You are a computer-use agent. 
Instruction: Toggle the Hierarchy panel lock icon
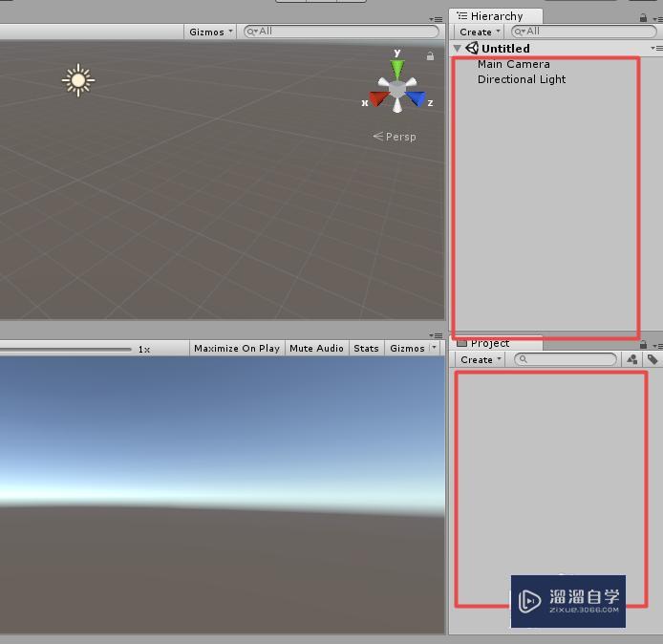[x=643, y=18]
